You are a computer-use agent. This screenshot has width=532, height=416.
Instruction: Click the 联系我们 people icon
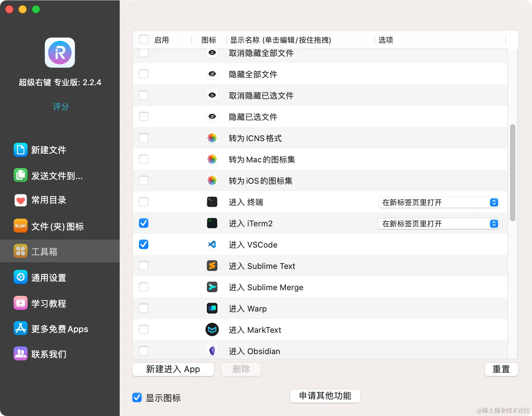coord(21,354)
